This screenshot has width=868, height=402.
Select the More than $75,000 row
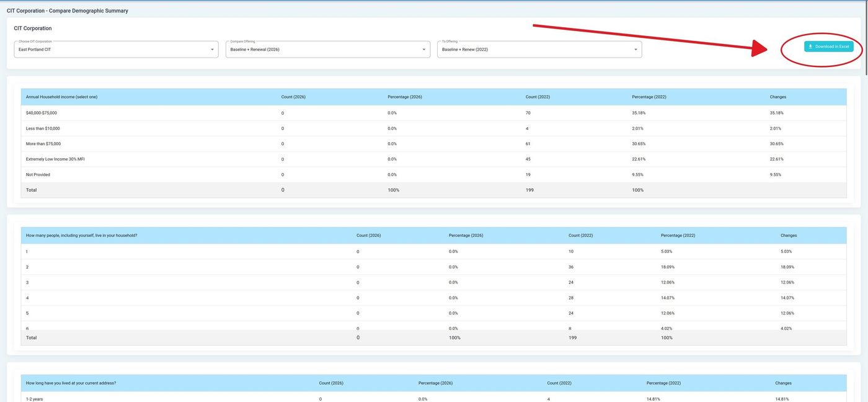pyautogui.click(x=43, y=144)
